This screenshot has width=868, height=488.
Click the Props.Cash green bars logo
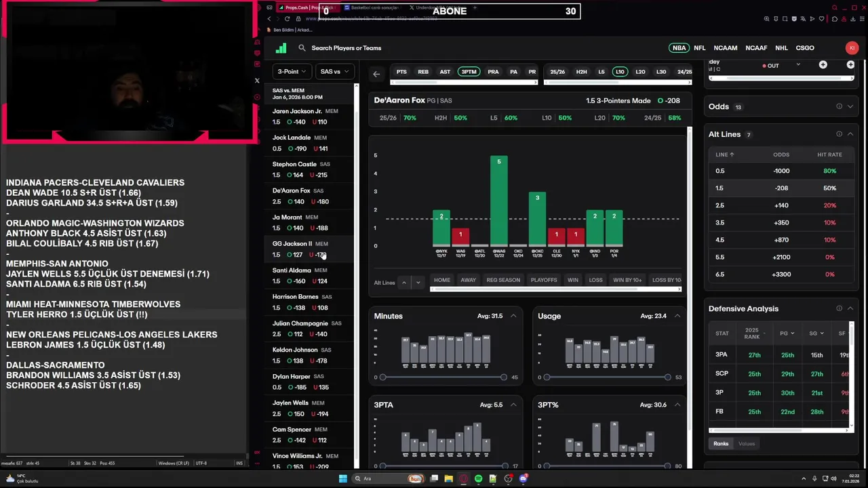[281, 48]
